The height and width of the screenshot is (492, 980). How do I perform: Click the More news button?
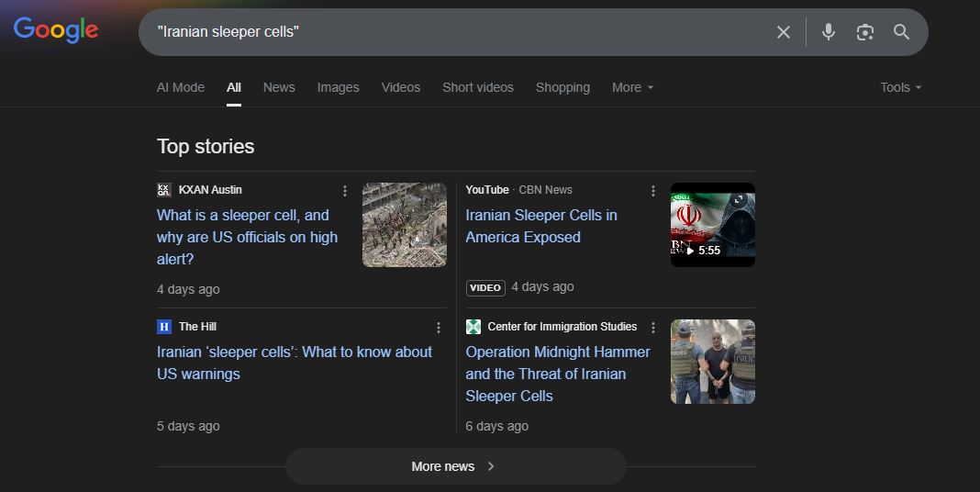coord(456,466)
